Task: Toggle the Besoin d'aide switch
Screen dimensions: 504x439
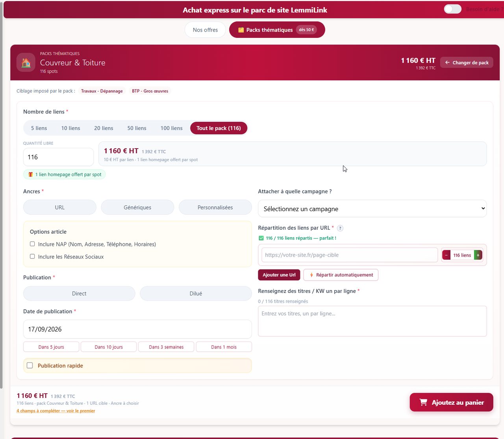Action: (452, 9)
